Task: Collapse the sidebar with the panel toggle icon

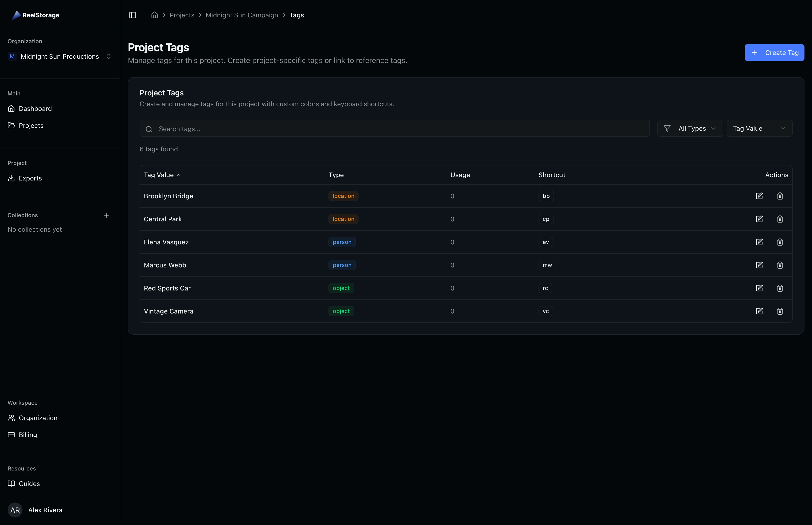Action: 132,15
